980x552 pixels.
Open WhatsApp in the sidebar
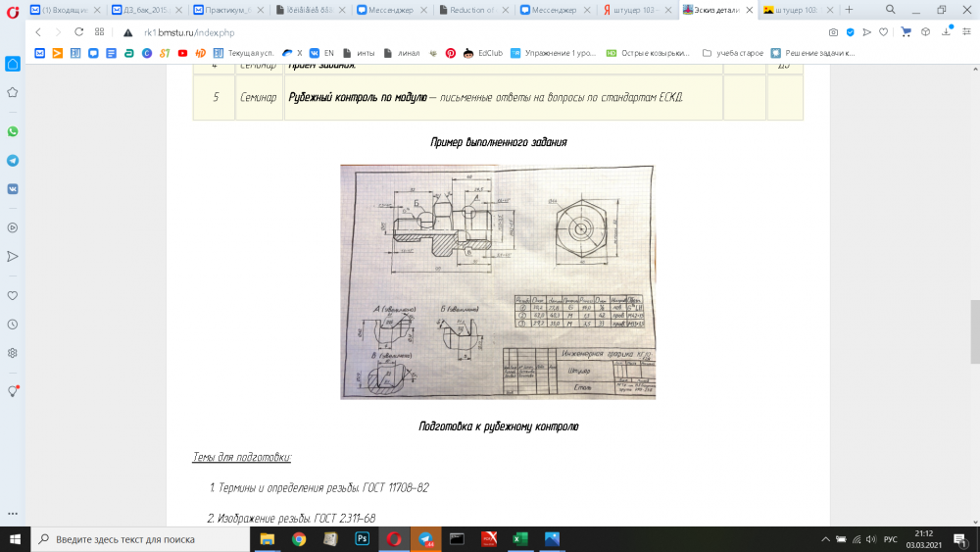pos(13,131)
